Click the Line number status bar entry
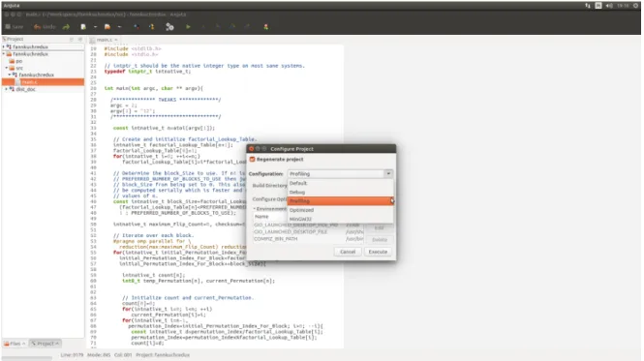 [72, 355]
